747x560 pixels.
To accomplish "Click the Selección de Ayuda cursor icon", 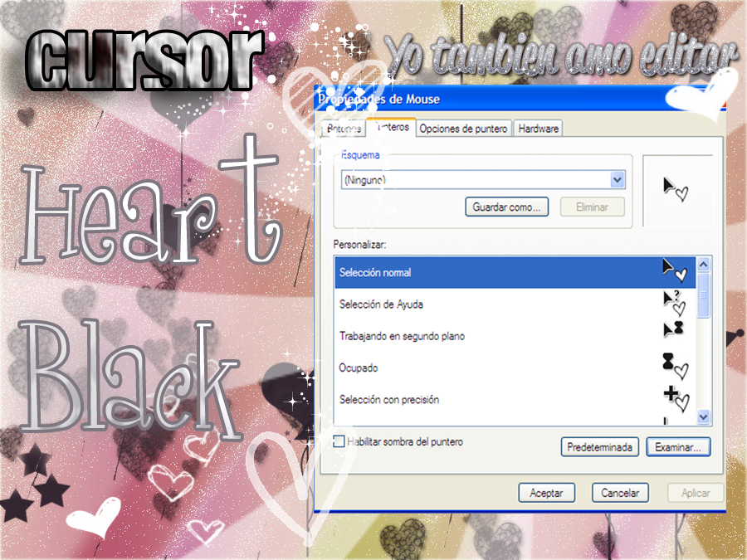I will tap(674, 303).
